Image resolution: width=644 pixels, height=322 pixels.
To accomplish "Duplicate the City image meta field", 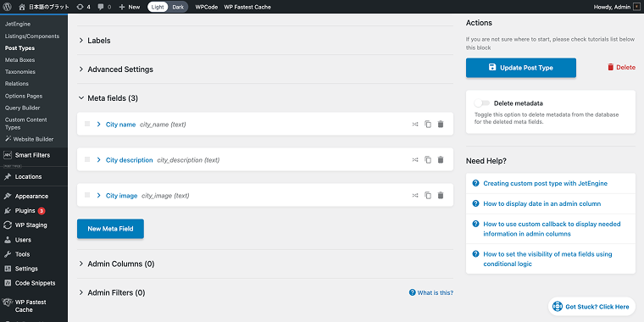I will tap(428, 196).
